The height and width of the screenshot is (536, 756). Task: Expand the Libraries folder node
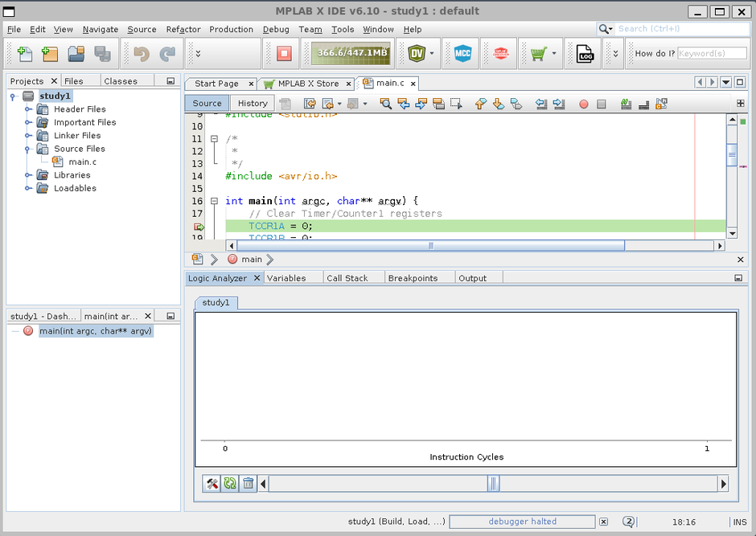pyautogui.click(x=28, y=175)
